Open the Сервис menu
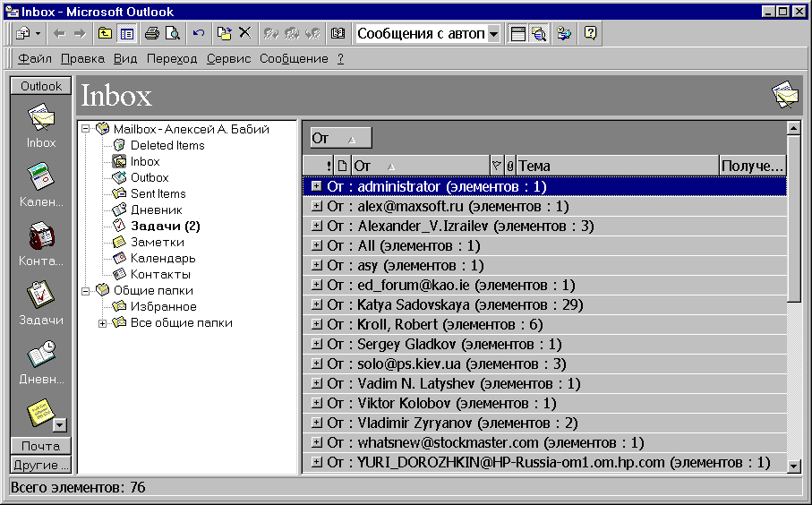The width and height of the screenshot is (812, 505). [228, 59]
